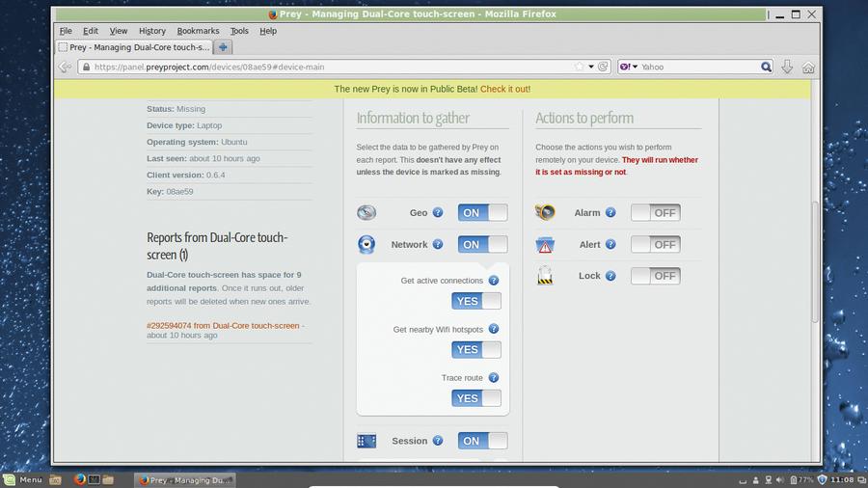Click the 'Key: 08ae59' line
Screen dimensions: 868x488
point(170,191)
